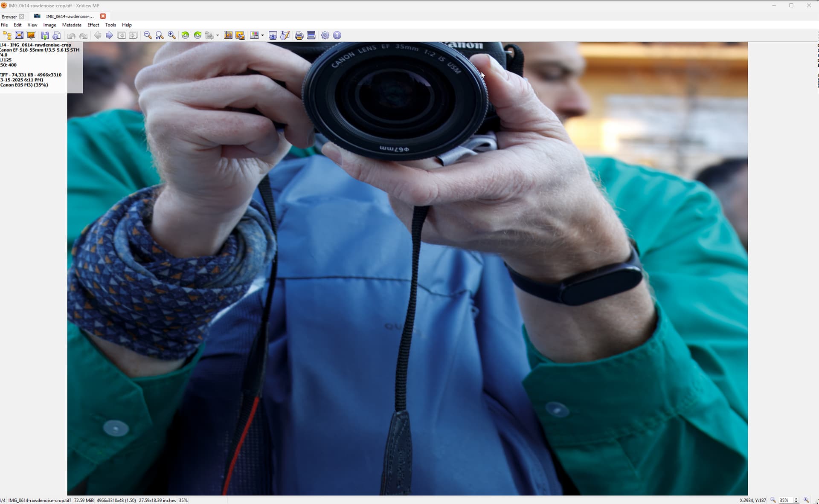Expand the adjust colors dropdown arrow
Viewport: 819px width, 504px height.
tap(262, 35)
